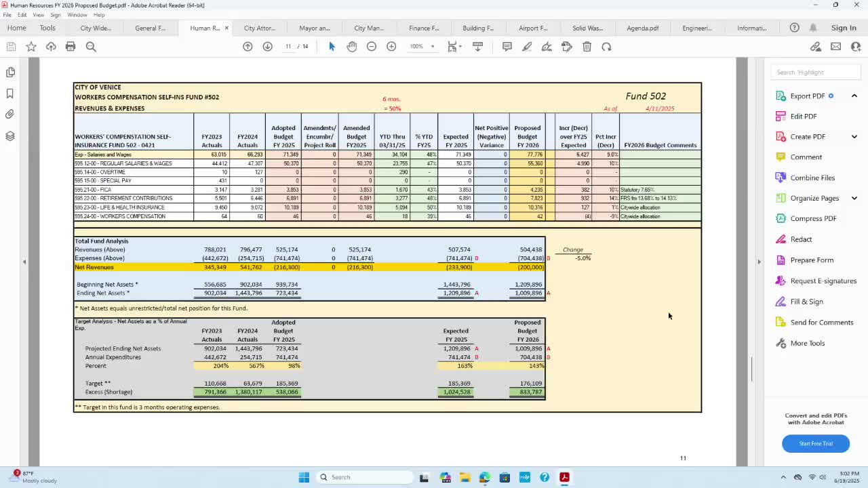The image size is (868, 488).
Task: Go to previous page arrow
Action: (x=248, y=46)
